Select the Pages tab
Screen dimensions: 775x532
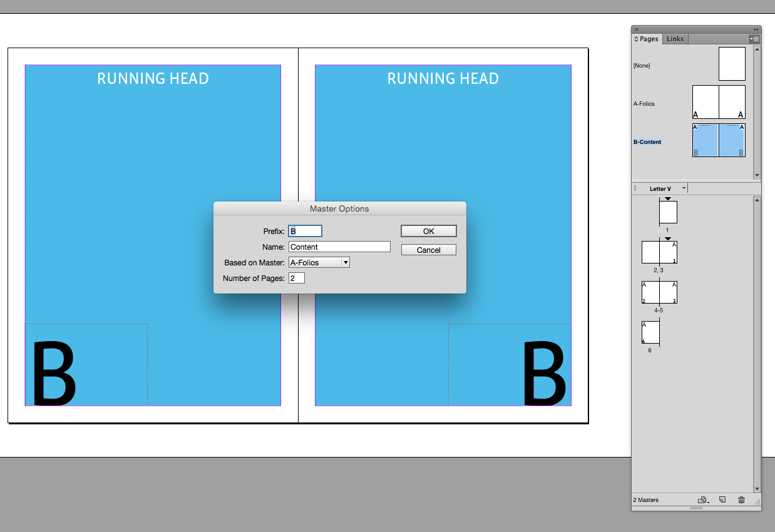click(x=647, y=39)
